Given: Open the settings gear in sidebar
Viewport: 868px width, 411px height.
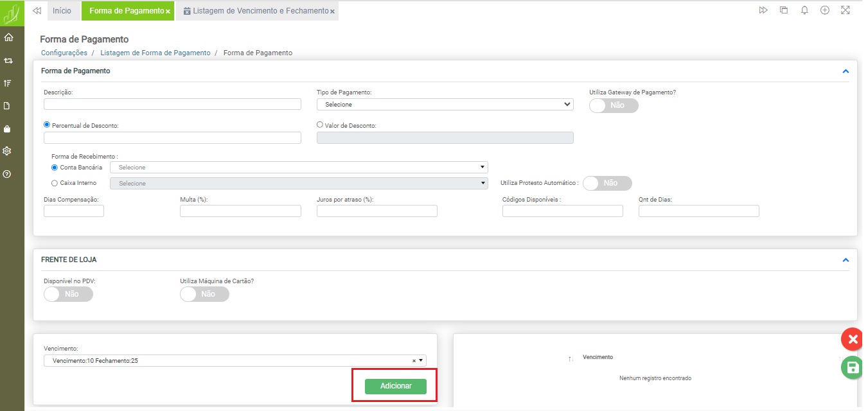Looking at the screenshot, I should (8, 151).
